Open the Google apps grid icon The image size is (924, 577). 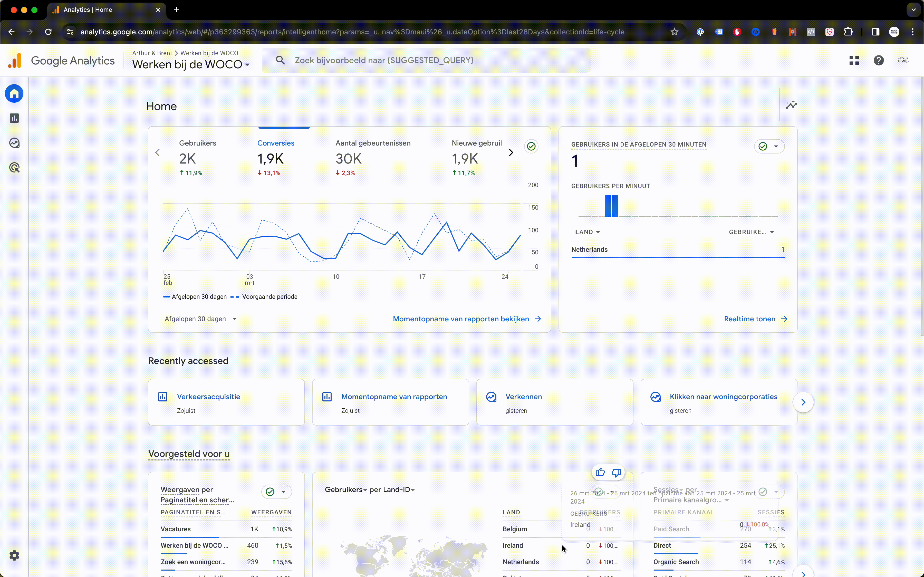854,60
